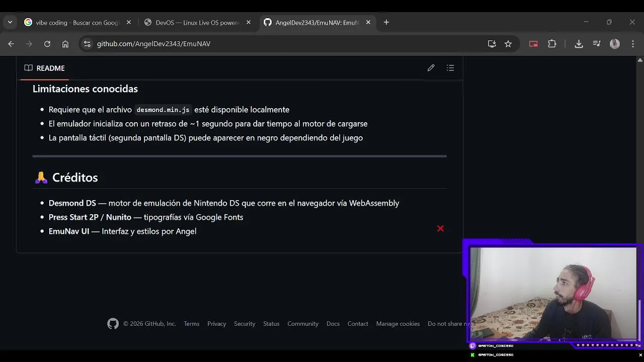Click the Créditos heading
Viewport: 644px width, 362px height.
[x=75, y=177]
